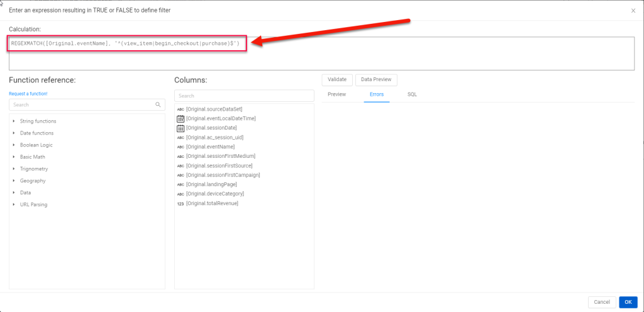Viewport: 644px width, 312px height.
Task: Click the OK button
Action: pyautogui.click(x=628, y=302)
